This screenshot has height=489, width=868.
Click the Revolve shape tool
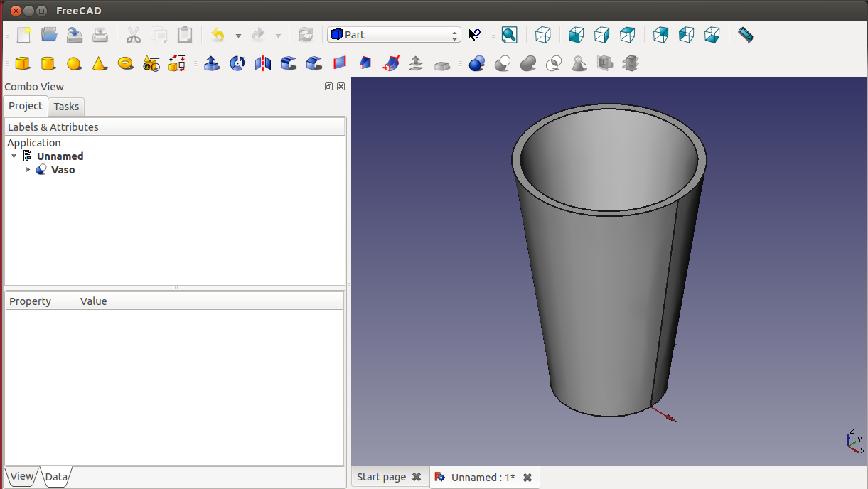pos(237,64)
